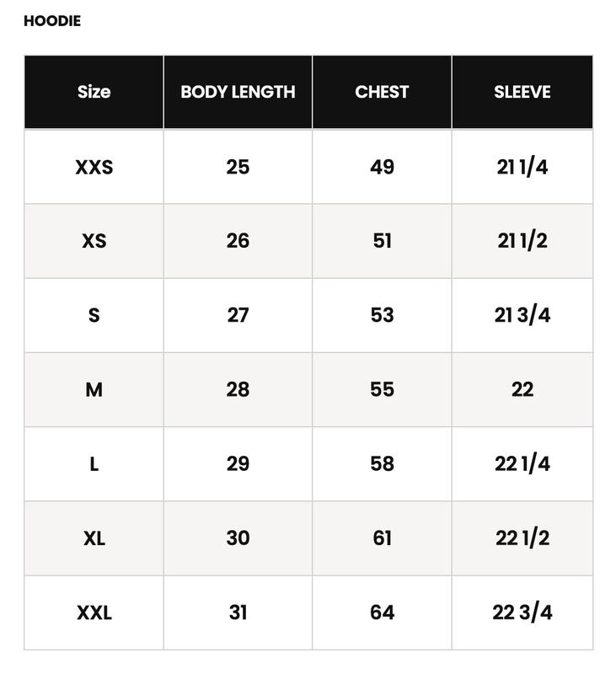616x674 pixels.
Task: Select the Size column header
Action: 94,92
